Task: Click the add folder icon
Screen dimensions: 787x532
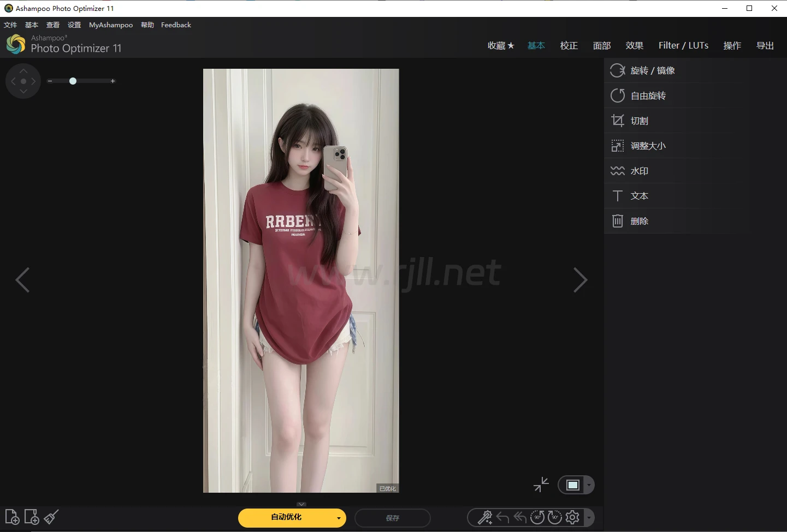Action: coord(32,517)
